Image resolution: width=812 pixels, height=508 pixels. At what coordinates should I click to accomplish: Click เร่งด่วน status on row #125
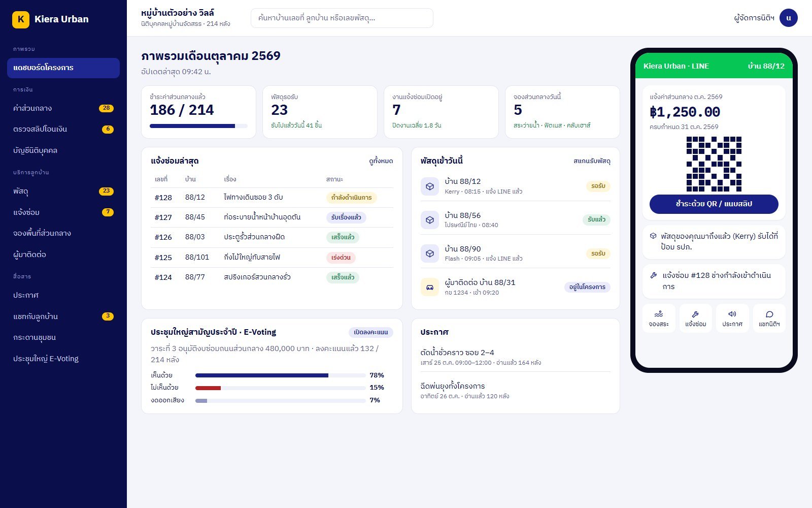pos(341,258)
